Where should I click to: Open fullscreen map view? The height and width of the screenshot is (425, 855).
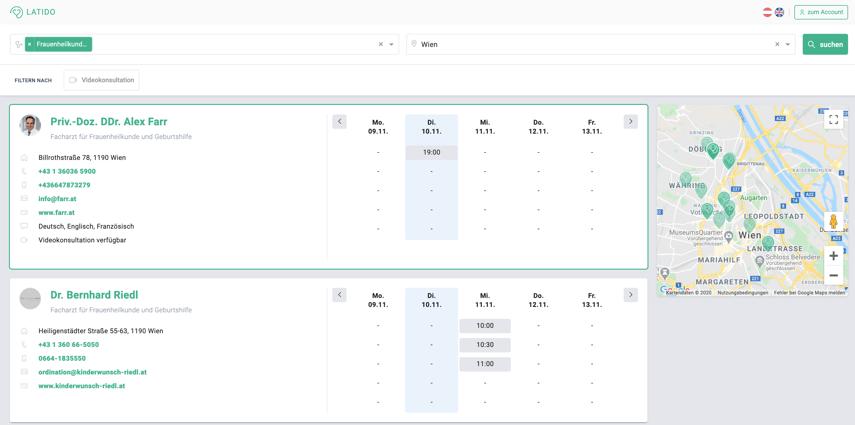[x=833, y=120]
